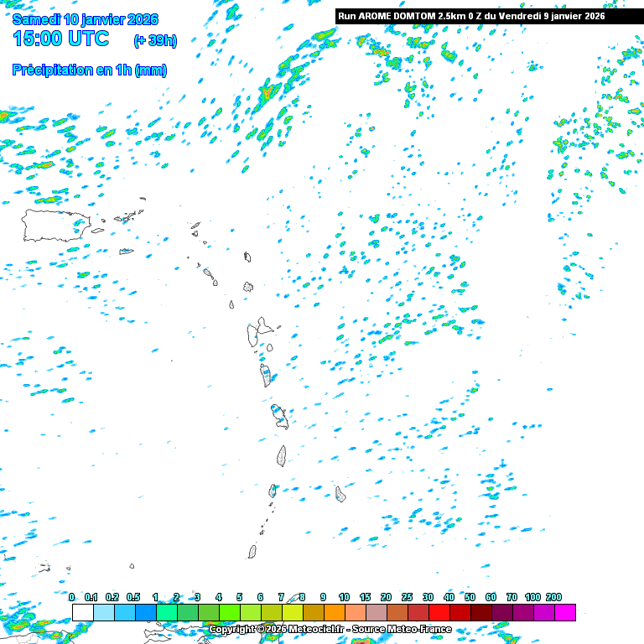644x644 pixels.
Task: Select the green 3 mm legend swatch
Action: [x=208, y=613]
